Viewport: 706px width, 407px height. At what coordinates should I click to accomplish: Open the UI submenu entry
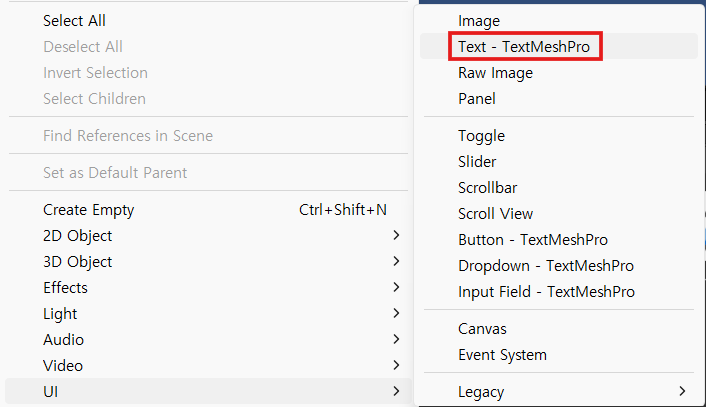(208, 391)
